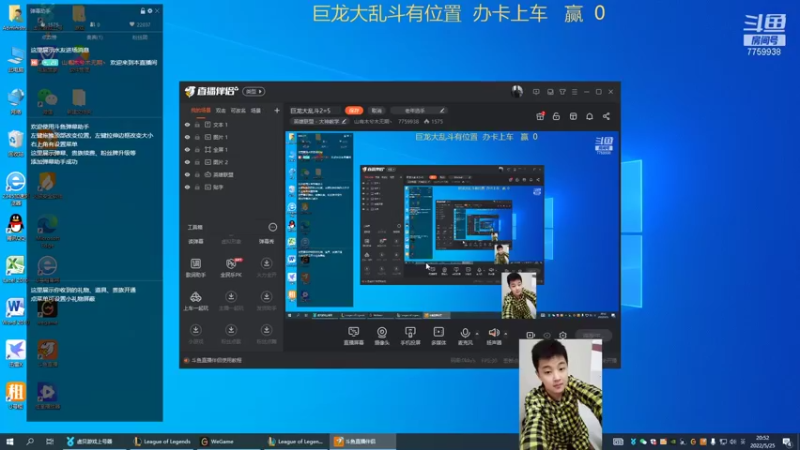The height and width of the screenshot is (450, 800).
Task: Open the 上车一起玩 car tool
Action: click(x=195, y=301)
